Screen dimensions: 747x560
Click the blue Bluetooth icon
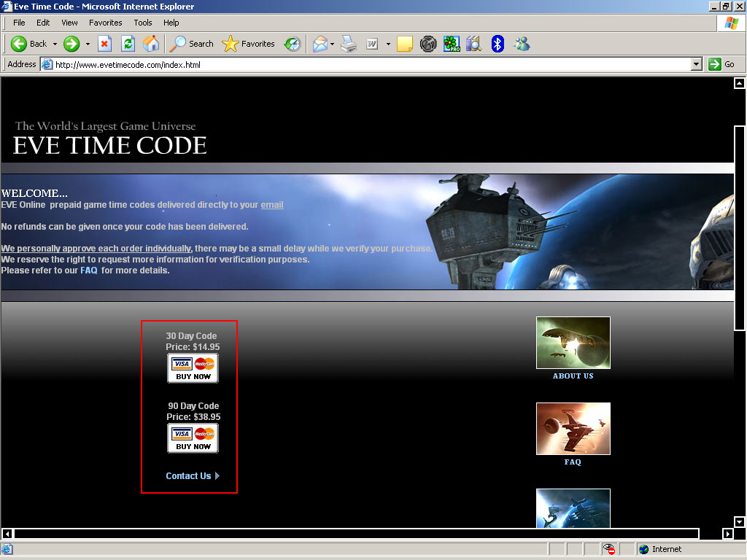click(x=498, y=44)
